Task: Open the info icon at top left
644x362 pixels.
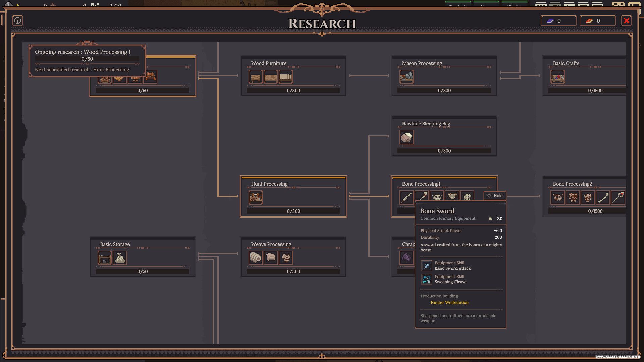Action: click(x=17, y=21)
